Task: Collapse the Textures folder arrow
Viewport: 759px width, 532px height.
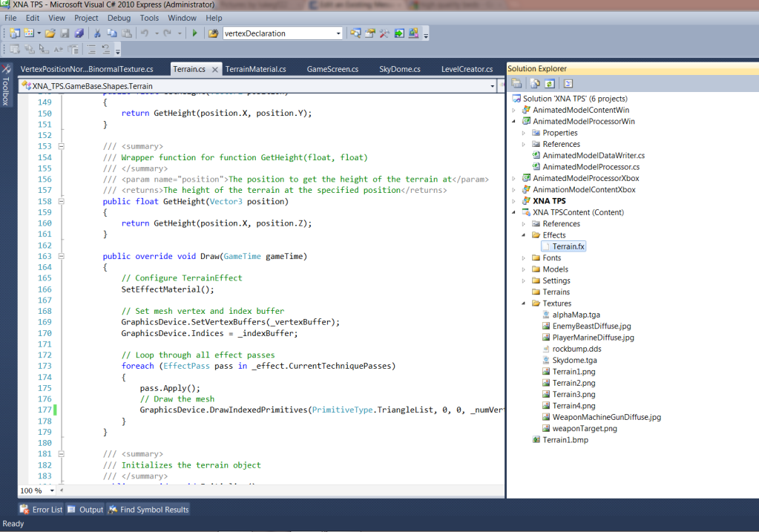Action: (x=524, y=303)
